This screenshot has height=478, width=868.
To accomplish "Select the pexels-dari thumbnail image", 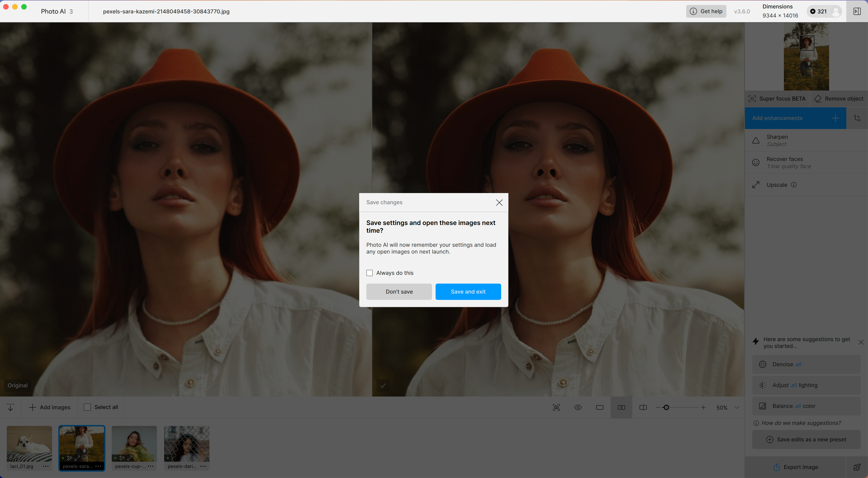I will tap(186, 444).
